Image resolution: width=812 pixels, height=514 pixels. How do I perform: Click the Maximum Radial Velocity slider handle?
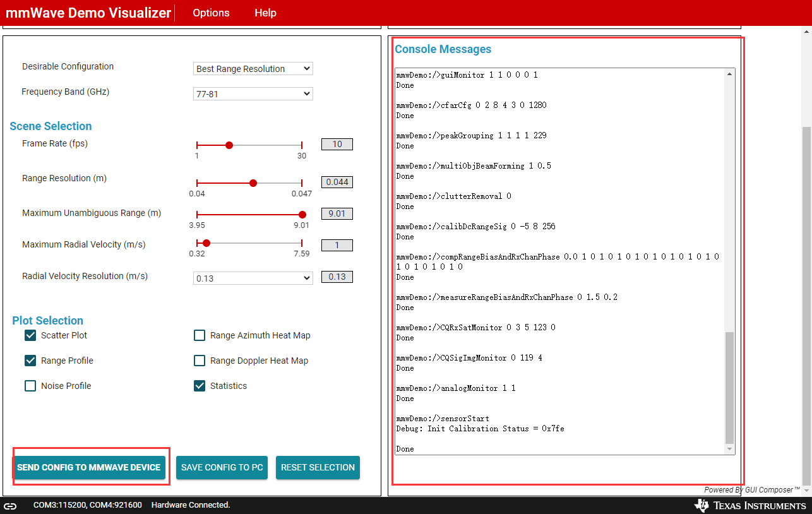tap(206, 243)
